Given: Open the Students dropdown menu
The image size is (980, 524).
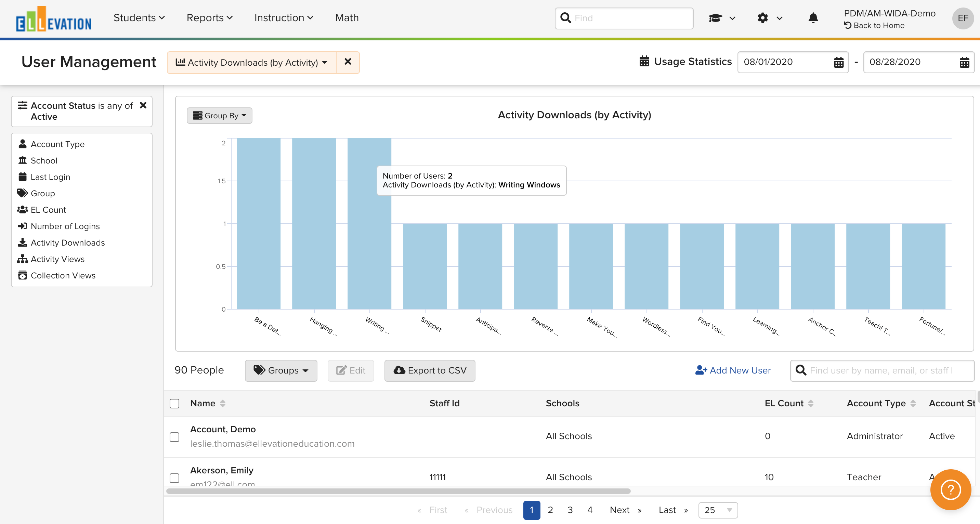Looking at the screenshot, I should pyautogui.click(x=139, y=18).
